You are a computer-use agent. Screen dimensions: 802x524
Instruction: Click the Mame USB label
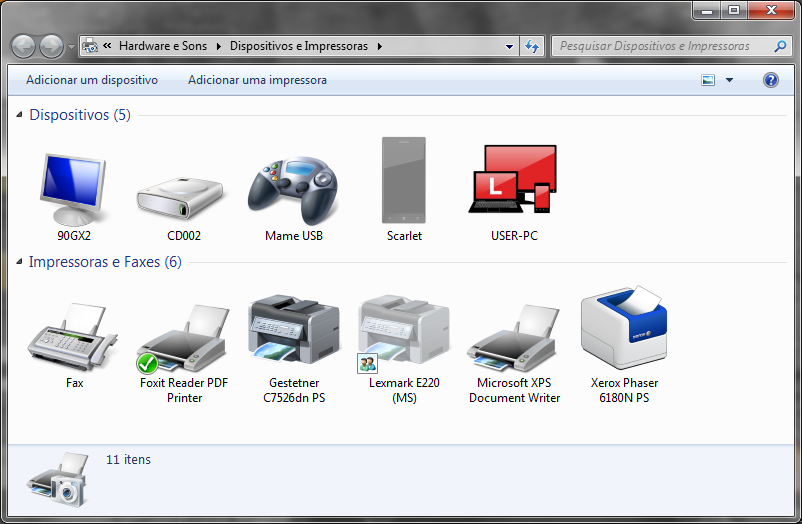point(294,236)
